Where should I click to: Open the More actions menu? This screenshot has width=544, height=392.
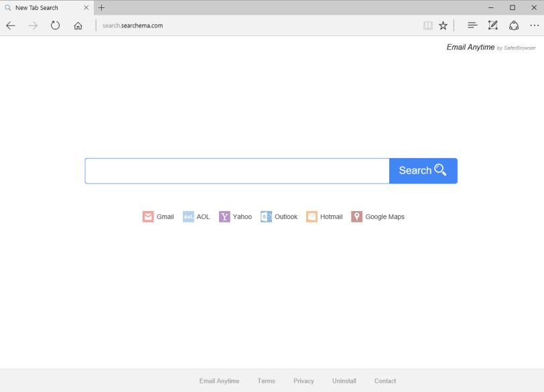coord(533,25)
